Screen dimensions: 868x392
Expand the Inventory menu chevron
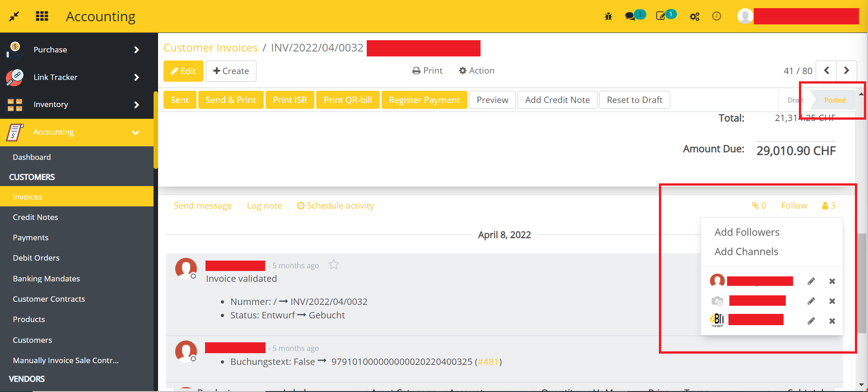tap(136, 105)
